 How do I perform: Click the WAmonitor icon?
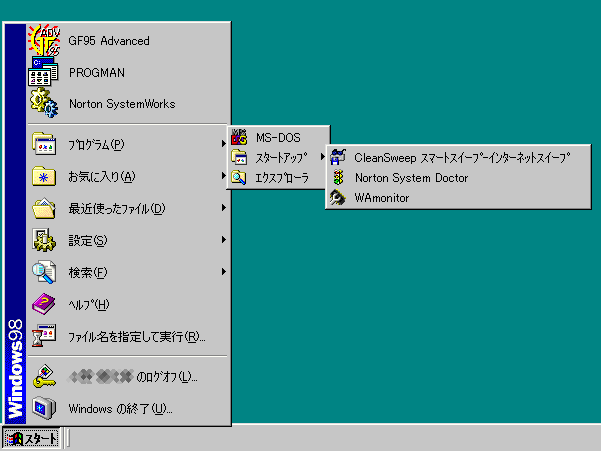[x=338, y=197]
